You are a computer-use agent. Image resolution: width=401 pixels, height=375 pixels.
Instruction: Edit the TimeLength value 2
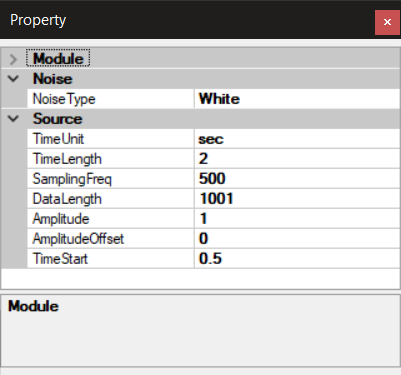(297, 159)
